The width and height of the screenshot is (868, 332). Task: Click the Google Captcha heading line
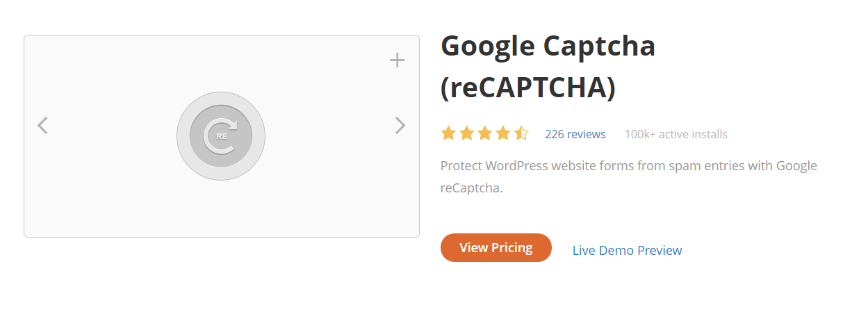(x=548, y=46)
